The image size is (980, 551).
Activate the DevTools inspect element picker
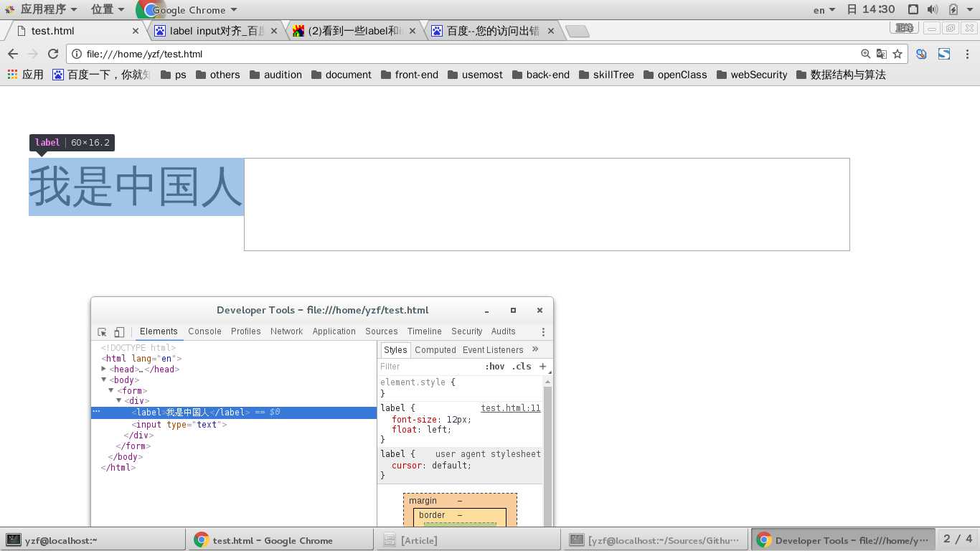click(x=102, y=331)
